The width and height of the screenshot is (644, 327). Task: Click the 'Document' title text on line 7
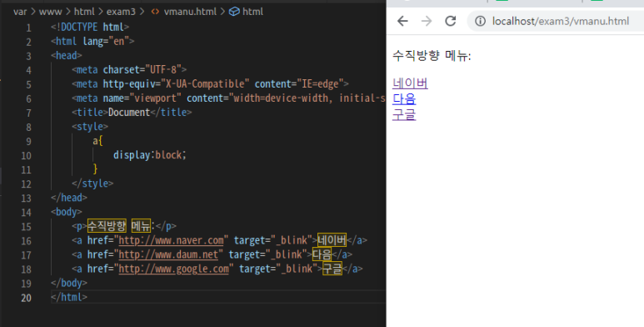129,113
